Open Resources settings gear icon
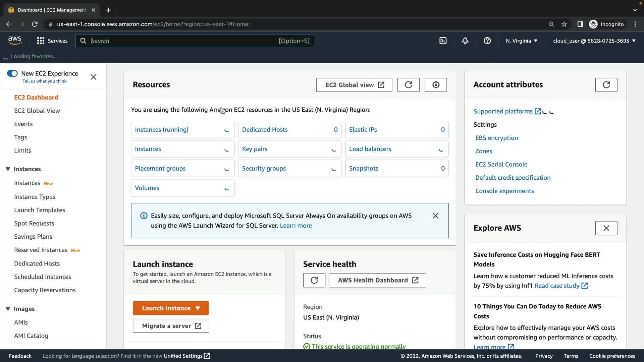 pos(435,85)
